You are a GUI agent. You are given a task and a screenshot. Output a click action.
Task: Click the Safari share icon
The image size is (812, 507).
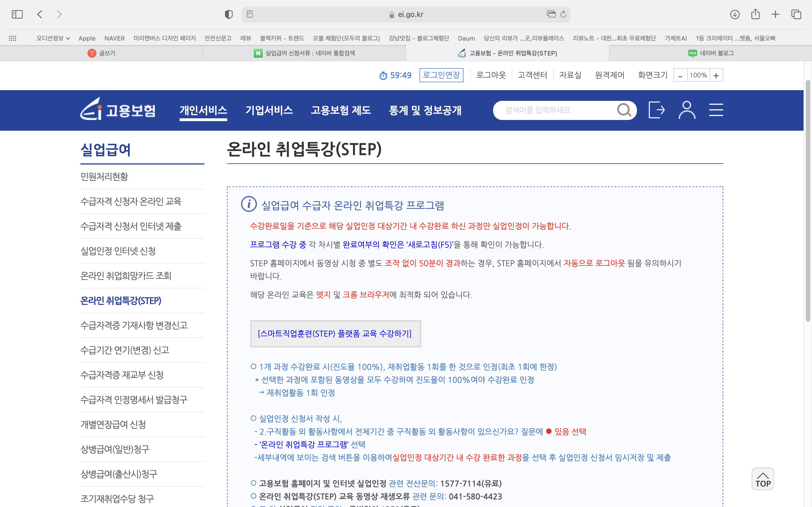[755, 14]
